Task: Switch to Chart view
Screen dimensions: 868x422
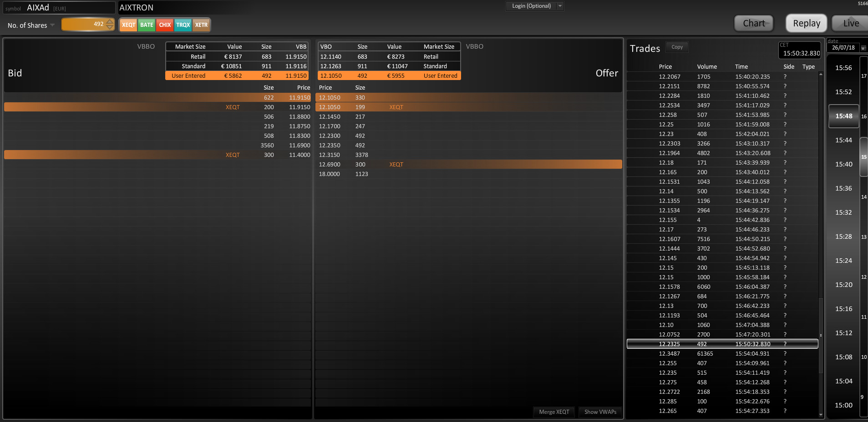Action: (754, 23)
